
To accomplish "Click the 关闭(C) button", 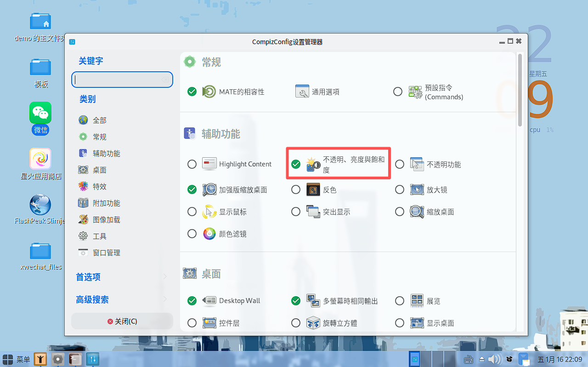I will tap(122, 321).
